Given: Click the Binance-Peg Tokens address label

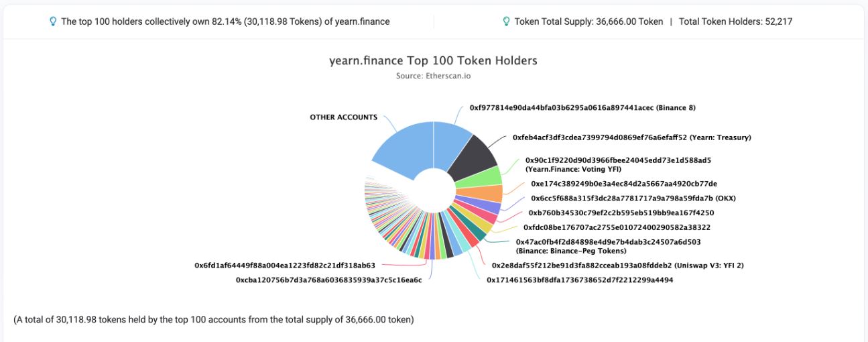Looking at the screenshot, I should pos(609,246).
